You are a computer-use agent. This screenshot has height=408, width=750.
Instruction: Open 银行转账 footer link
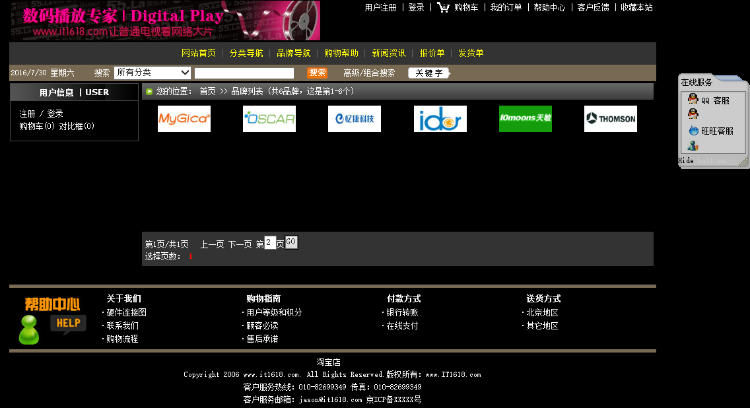[x=402, y=312]
